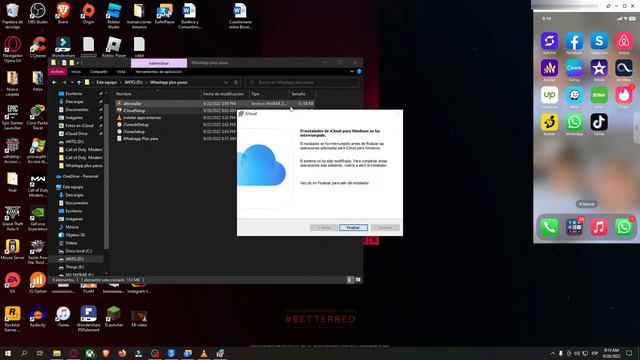This screenshot has height=360, width=640.
Task: Open File Explorer help icon
Action: pyautogui.click(x=359, y=71)
